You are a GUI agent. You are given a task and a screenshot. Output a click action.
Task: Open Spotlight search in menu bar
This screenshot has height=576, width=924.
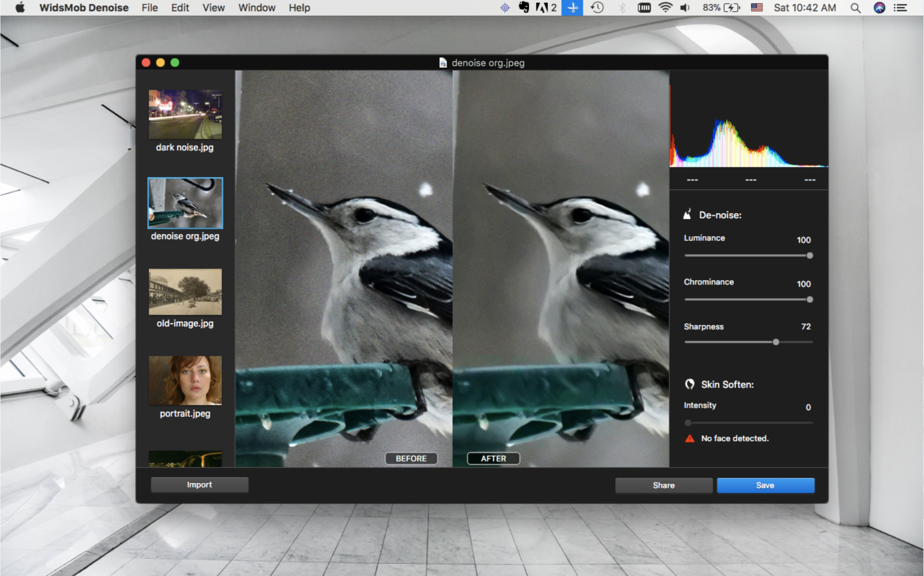tap(856, 8)
